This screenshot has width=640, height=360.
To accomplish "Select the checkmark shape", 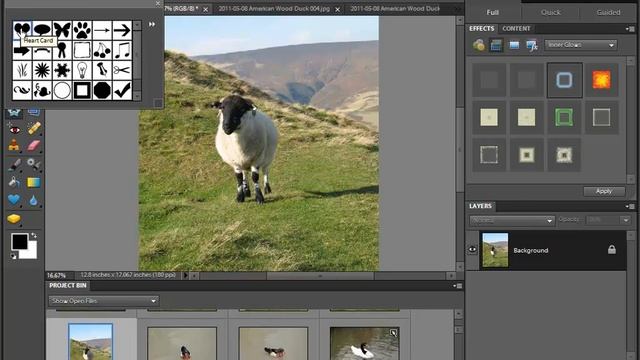I will [122, 90].
